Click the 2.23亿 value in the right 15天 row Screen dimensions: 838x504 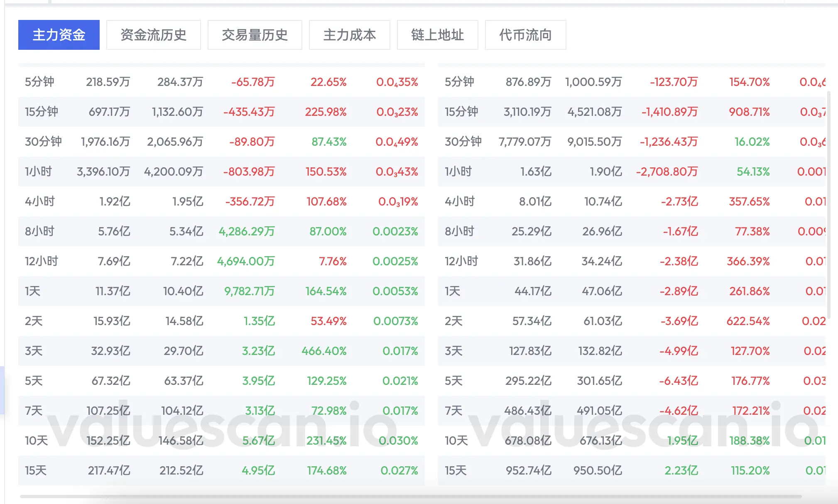pos(681,470)
